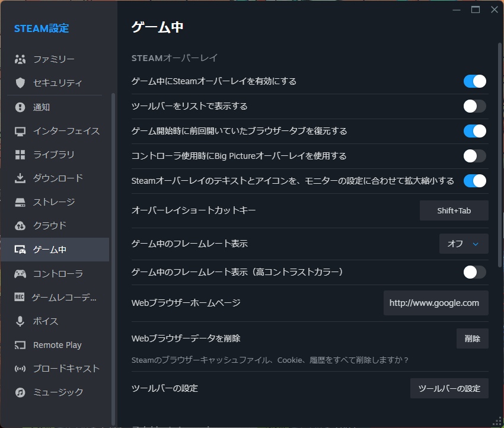The height and width of the screenshot is (428, 504).
Task: Click the Shift+Tab overlay shortcut key field
Action: click(x=454, y=210)
